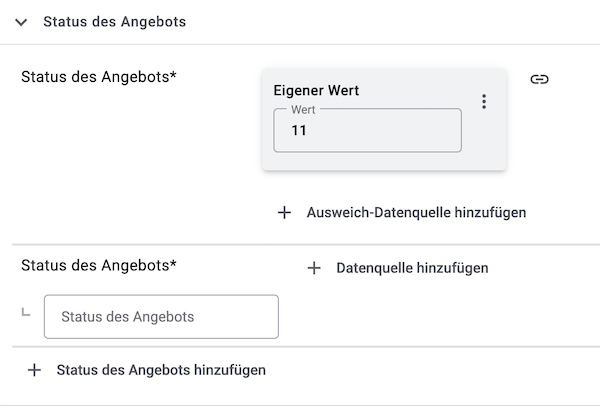This screenshot has height=406, width=600.
Task: Click into the Status des Angebots placeholder field
Action: [x=161, y=317]
